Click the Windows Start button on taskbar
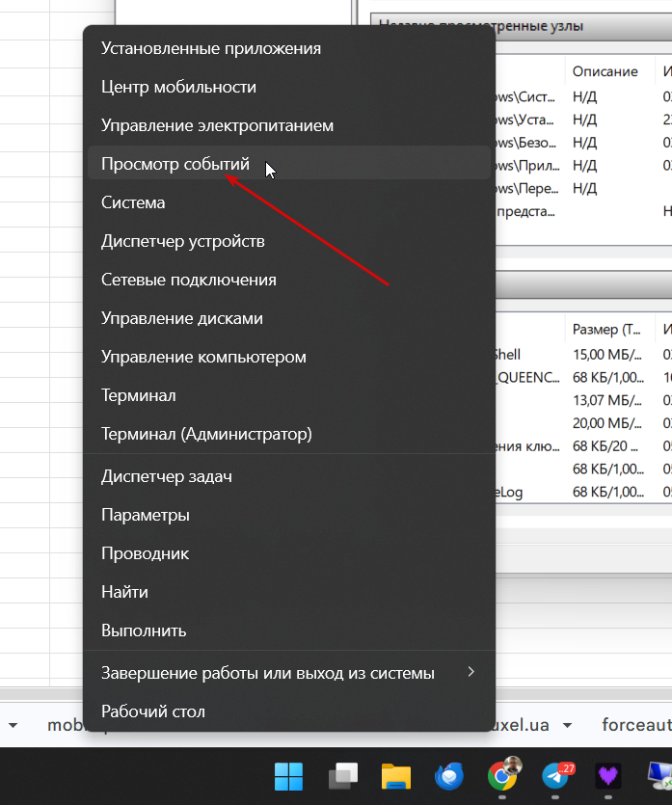The height and width of the screenshot is (805, 672). pos(288,776)
